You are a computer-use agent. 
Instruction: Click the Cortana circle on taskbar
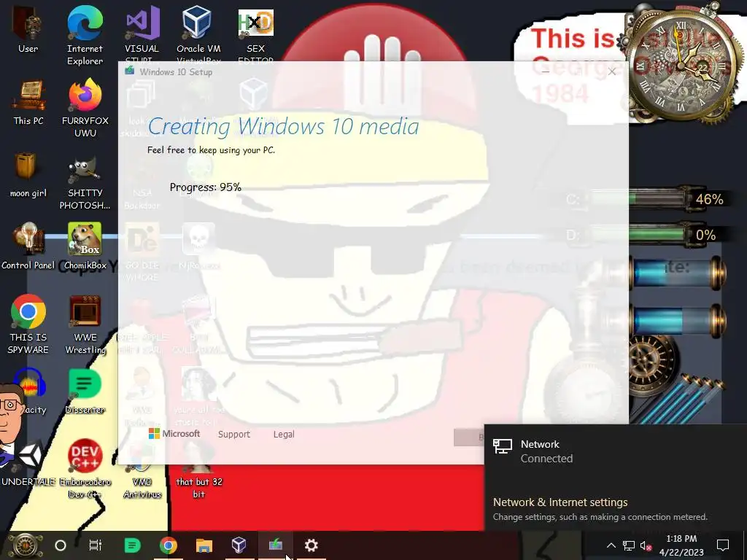(x=61, y=545)
